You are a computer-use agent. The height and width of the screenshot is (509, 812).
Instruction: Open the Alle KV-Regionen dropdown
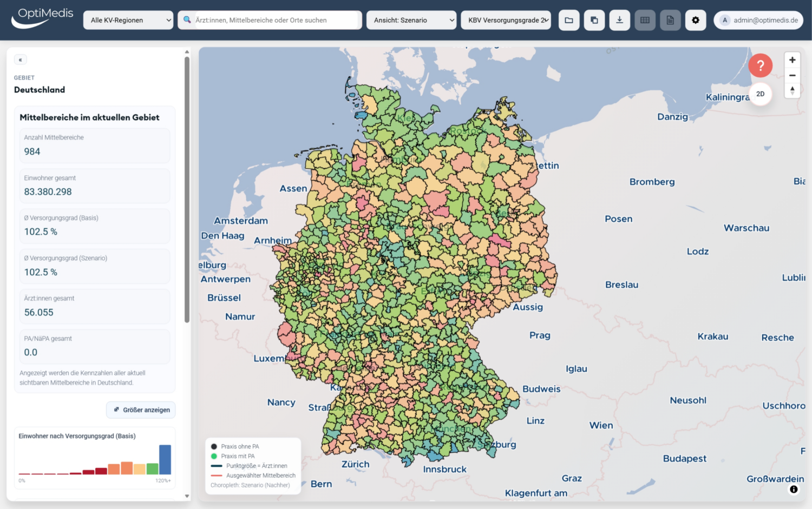click(x=128, y=20)
